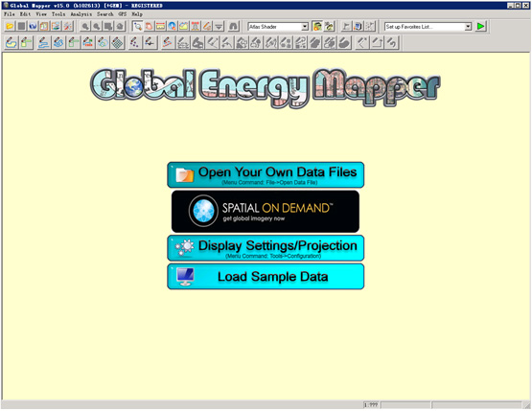Viewport: 532px width, 411px height.
Task: Open the Help menu
Action: [137, 14]
